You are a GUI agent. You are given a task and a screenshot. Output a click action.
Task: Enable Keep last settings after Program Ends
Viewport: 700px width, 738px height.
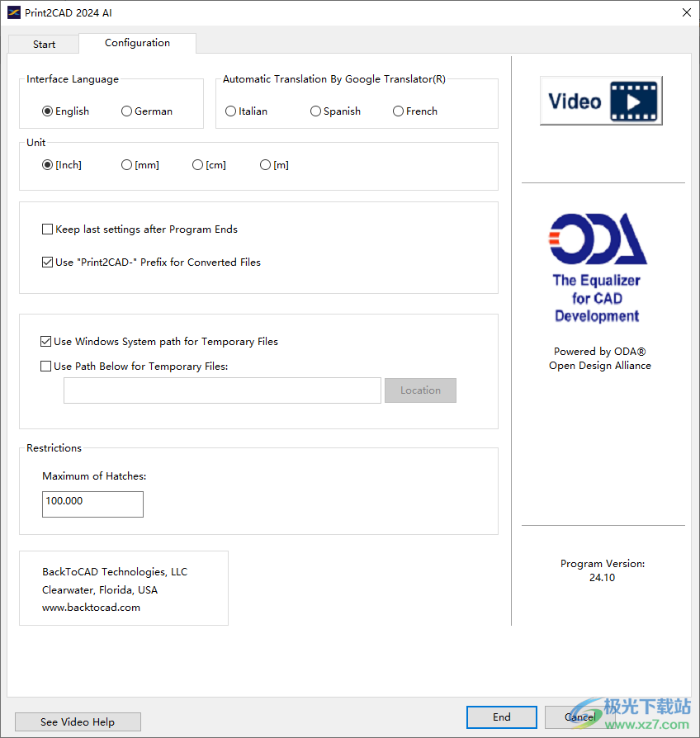[x=140, y=229]
